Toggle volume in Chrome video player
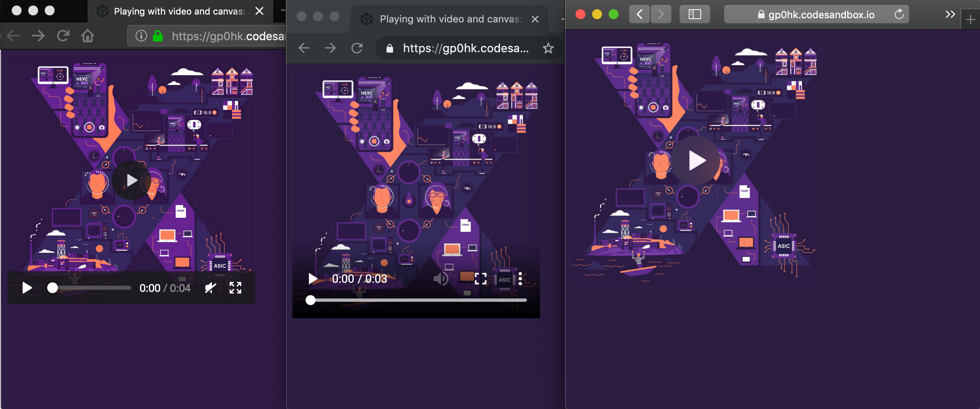 coord(440,279)
